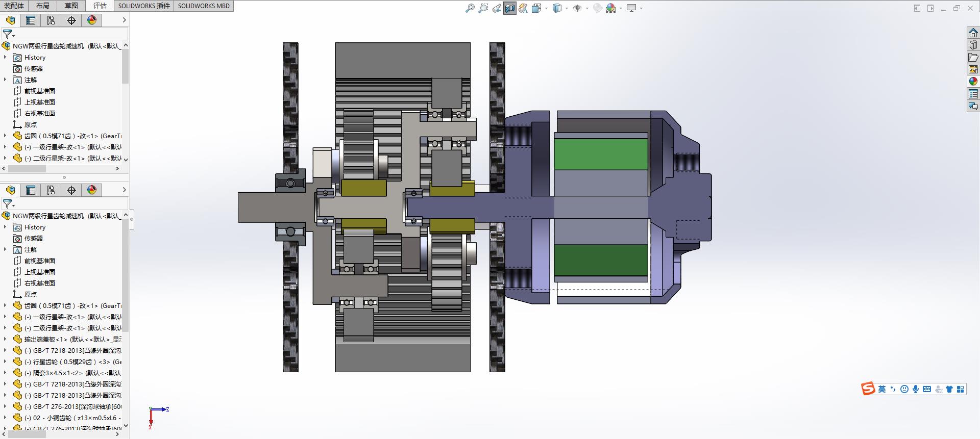Open the Design Library task pane tab
980x439 pixels.
pyautogui.click(x=973, y=45)
